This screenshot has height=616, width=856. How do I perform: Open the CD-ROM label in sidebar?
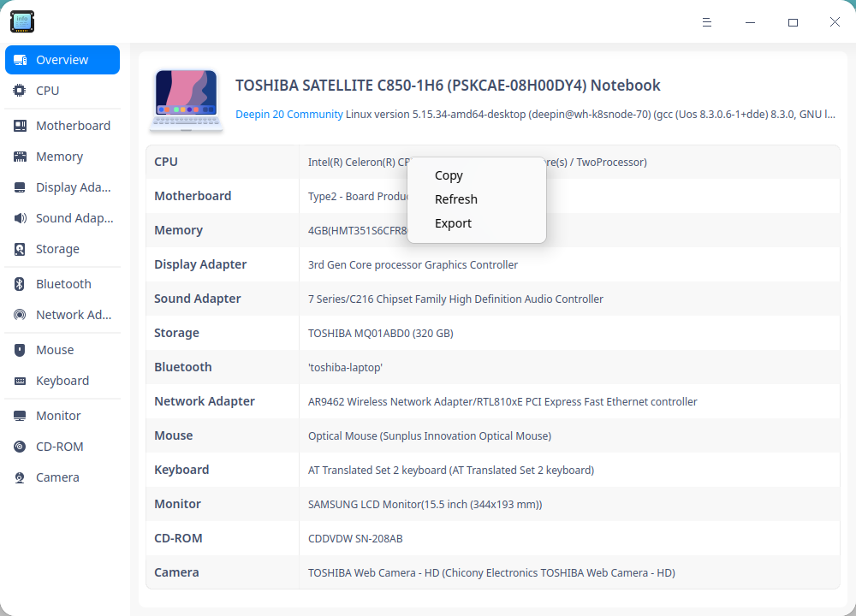[60, 447]
